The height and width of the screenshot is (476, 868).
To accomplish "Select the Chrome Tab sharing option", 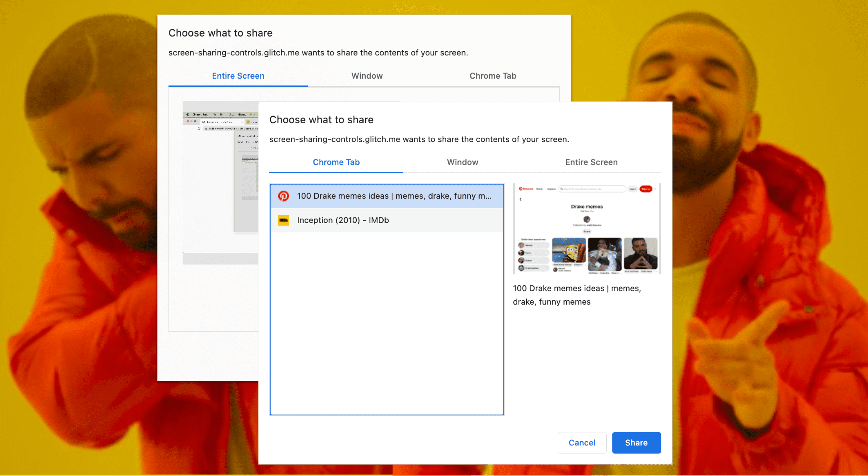I will [x=336, y=163].
